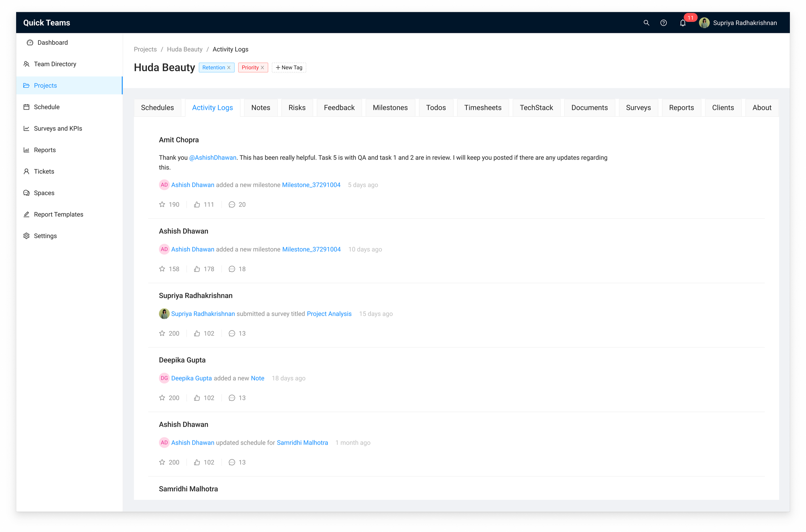This screenshot has width=806, height=532.
Task: Remove the Priority tag using its X
Action: click(262, 68)
